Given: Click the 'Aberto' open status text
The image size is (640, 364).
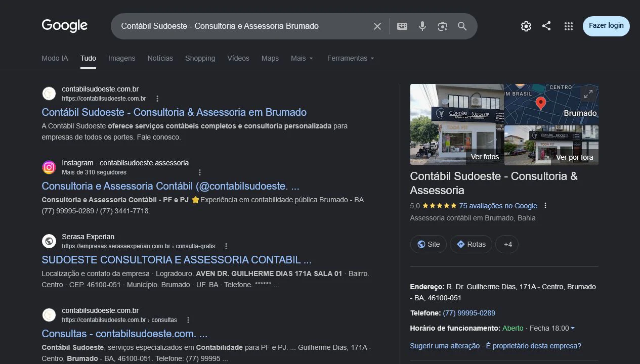Looking at the screenshot, I should [513, 328].
